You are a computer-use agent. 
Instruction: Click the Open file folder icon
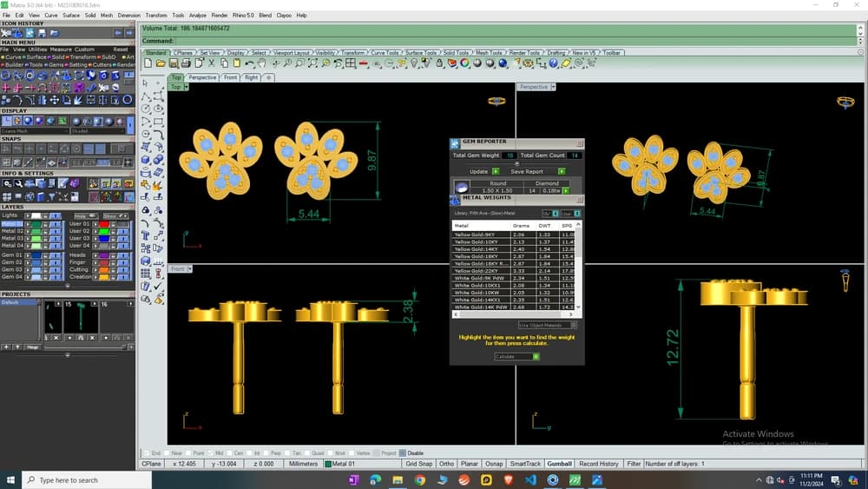[x=161, y=63]
